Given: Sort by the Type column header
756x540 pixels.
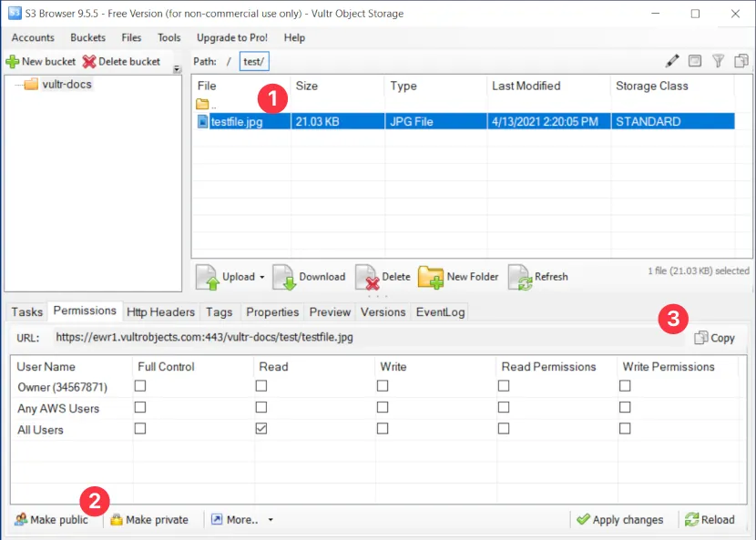Looking at the screenshot, I should 436,86.
